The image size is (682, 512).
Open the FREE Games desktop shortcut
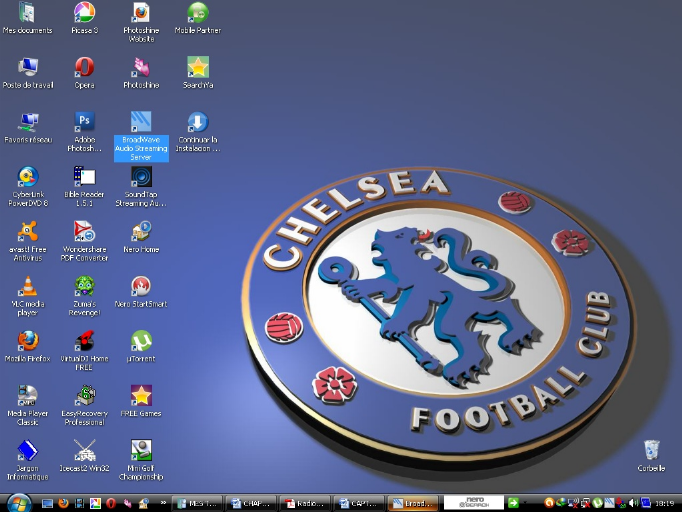click(141, 402)
